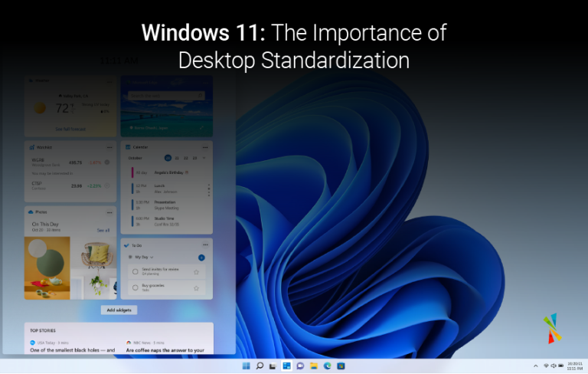Open Microsoft Store from the taskbar
This screenshot has width=588, height=374.
341,366
